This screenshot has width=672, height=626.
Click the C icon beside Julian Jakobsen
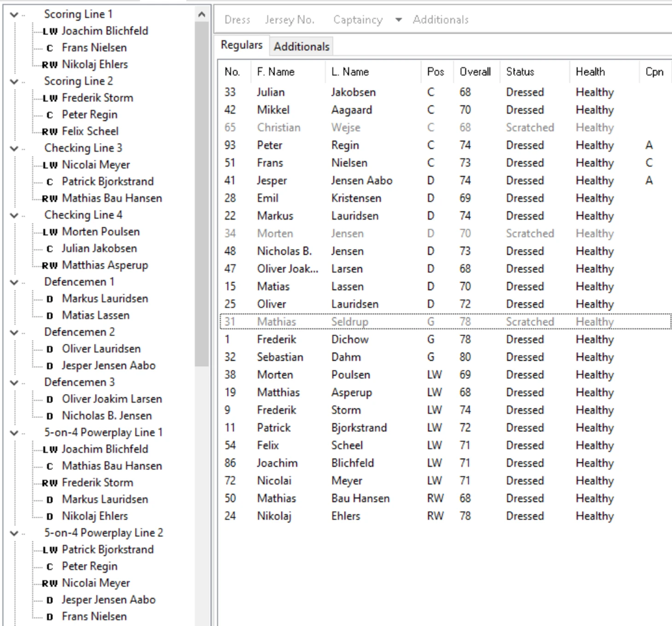[x=50, y=249]
